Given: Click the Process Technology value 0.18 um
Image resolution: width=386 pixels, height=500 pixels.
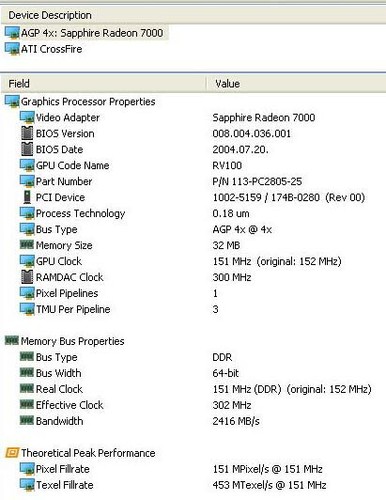Looking at the screenshot, I should (x=231, y=213).
